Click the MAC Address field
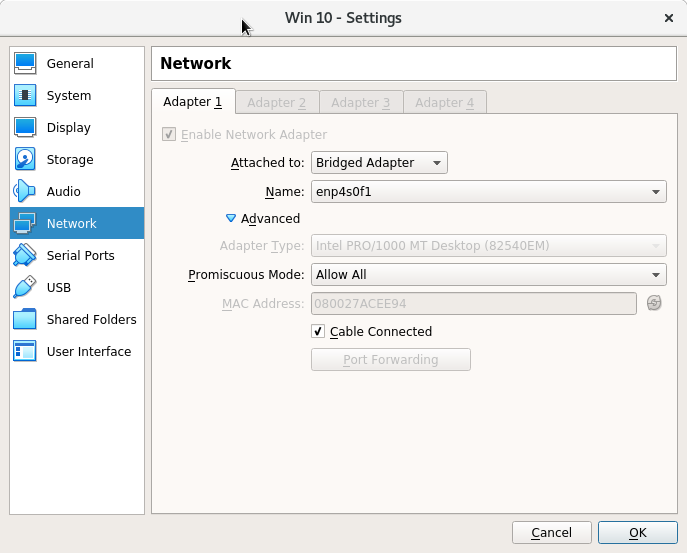The width and height of the screenshot is (687, 553). (474, 303)
